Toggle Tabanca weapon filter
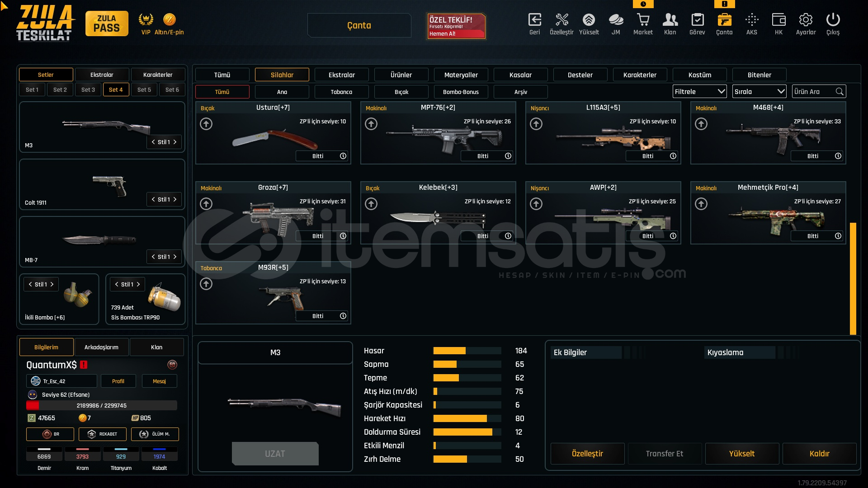The width and height of the screenshot is (868, 488). point(341,92)
